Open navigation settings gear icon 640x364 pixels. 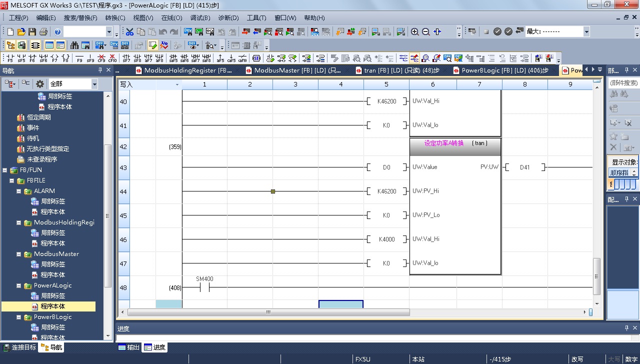[x=40, y=84]
